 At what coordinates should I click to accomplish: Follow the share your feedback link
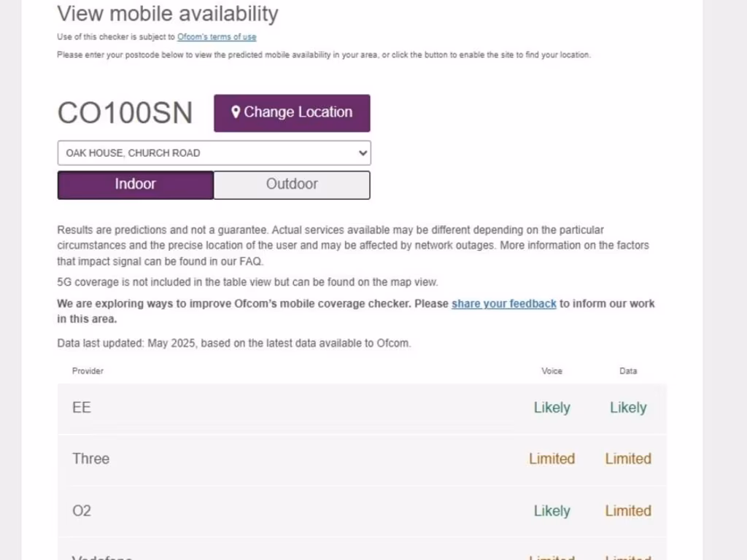(x=503, y=303)
